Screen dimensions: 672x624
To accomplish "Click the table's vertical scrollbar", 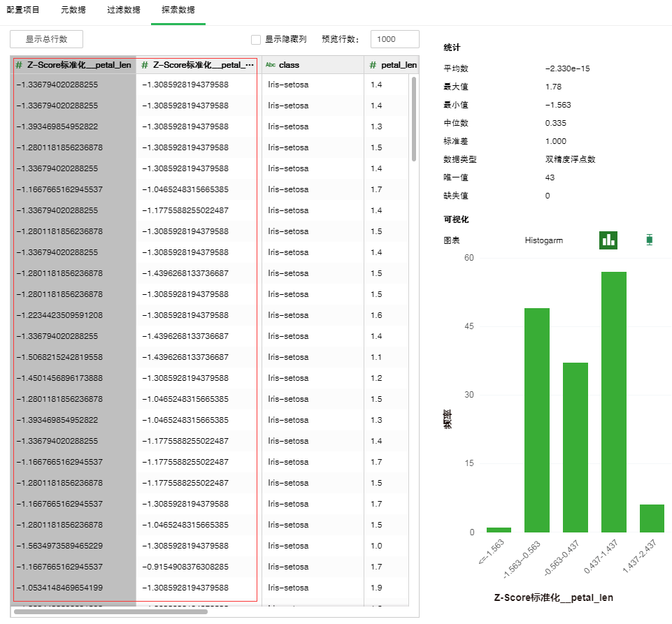I will tap(413, 119).
